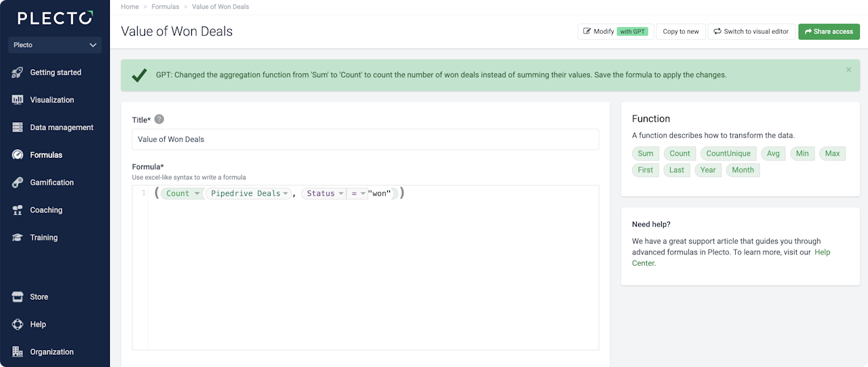The image size is (868, 367).
Task: Open the Pipedrive Deals data source dropdown
Action: pos(285,194)
